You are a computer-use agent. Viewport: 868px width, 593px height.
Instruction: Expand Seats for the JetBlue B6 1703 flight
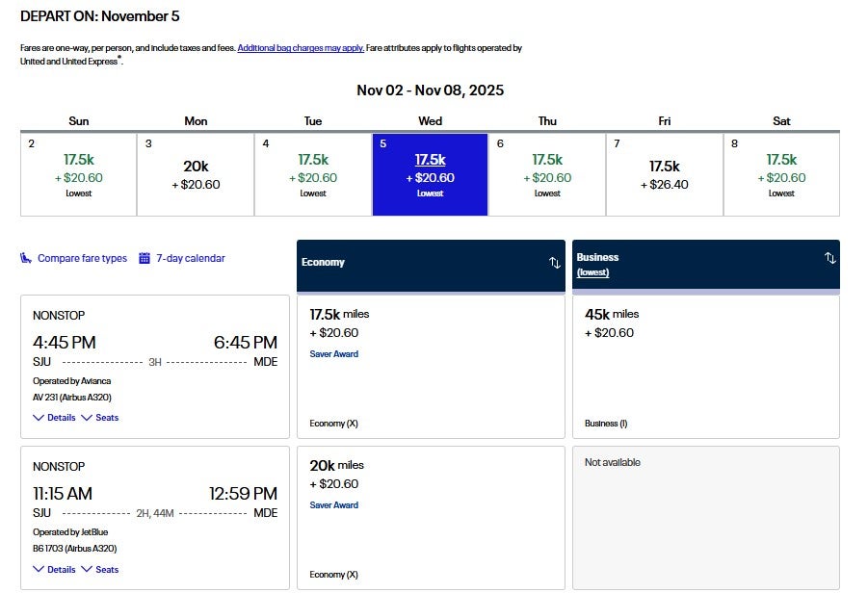tap(100, 569)
